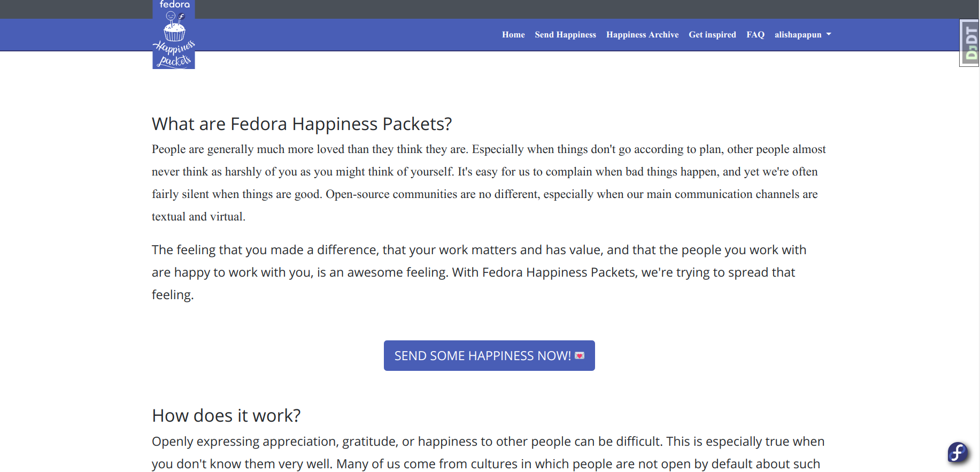Expand the alishapapun user dropdown
This screenshot has height=472, width=980.
coord(803,35)
